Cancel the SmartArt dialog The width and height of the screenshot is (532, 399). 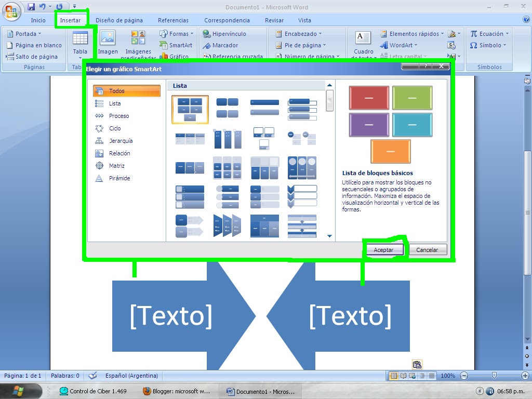coord(428,249)
